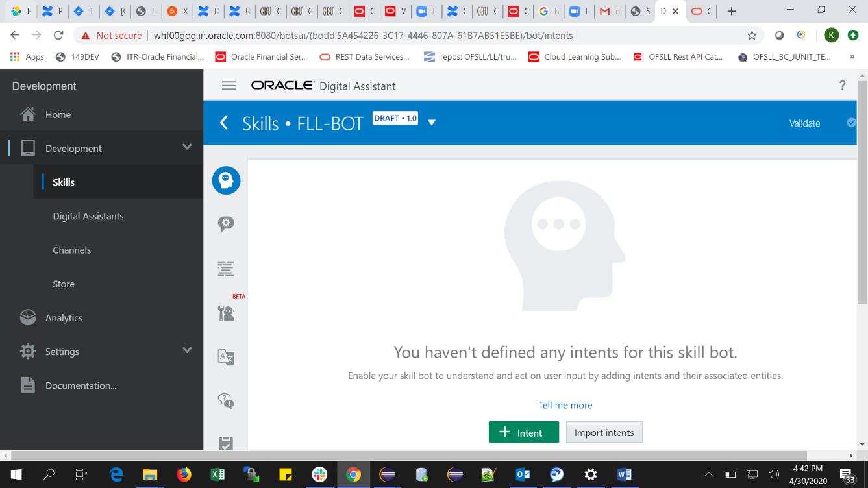Screen dimensions: 868x488
Task: Open Microsoft Edge from the taskbar
Action: [117, 474]
